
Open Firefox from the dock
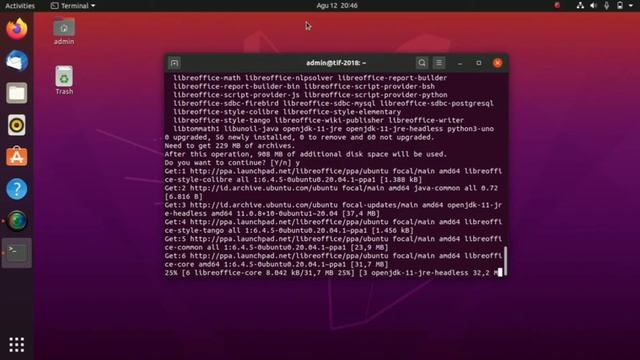click(x=17, y=29)
